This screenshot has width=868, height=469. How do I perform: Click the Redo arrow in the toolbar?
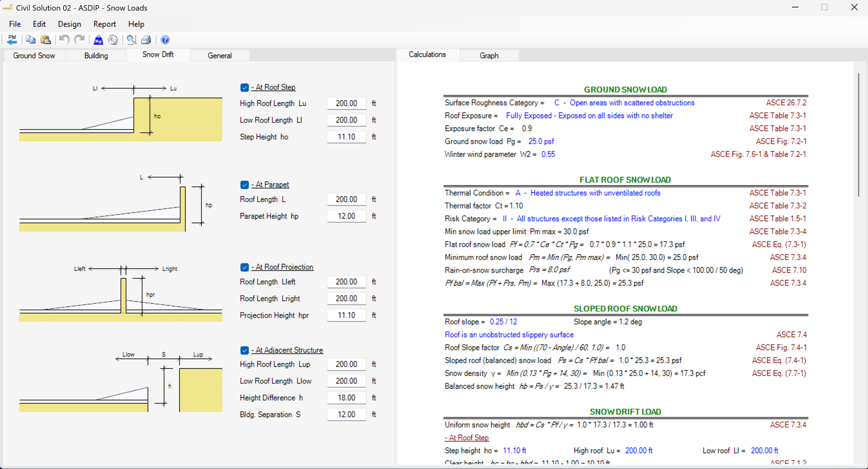(80, 39)
